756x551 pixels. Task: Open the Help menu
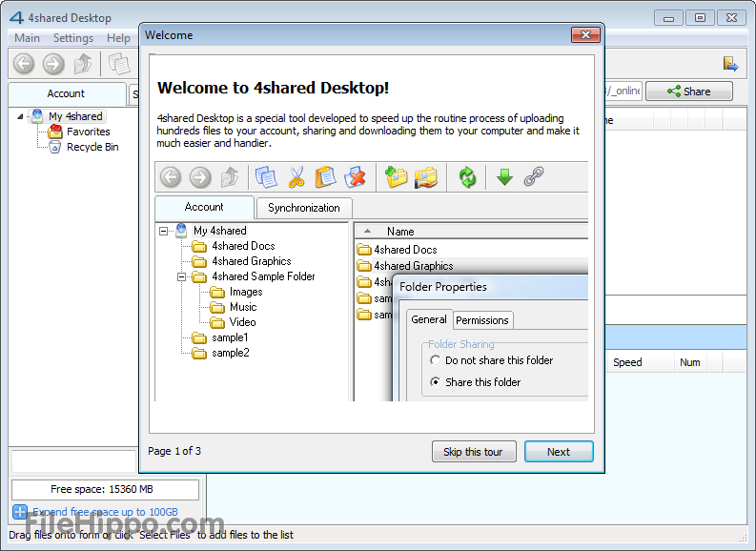[x=118, y=38]
